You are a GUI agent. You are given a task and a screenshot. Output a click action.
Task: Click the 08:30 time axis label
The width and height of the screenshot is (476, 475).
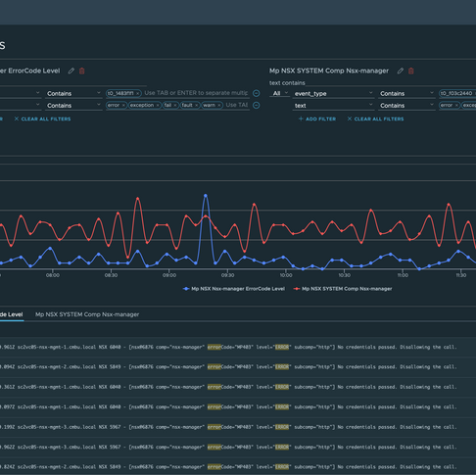[111, 275]
